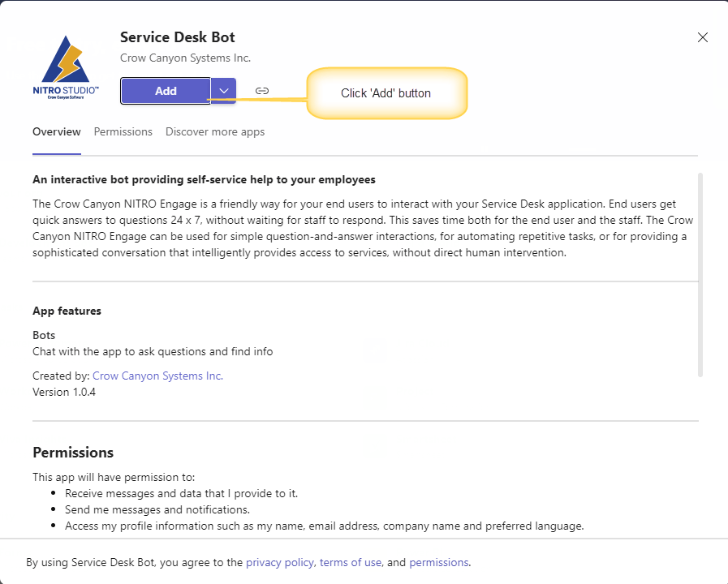Click 'Chat with the app' description
Screen dimensions: 728x584
pyautogui.click(x=153, y=351)
